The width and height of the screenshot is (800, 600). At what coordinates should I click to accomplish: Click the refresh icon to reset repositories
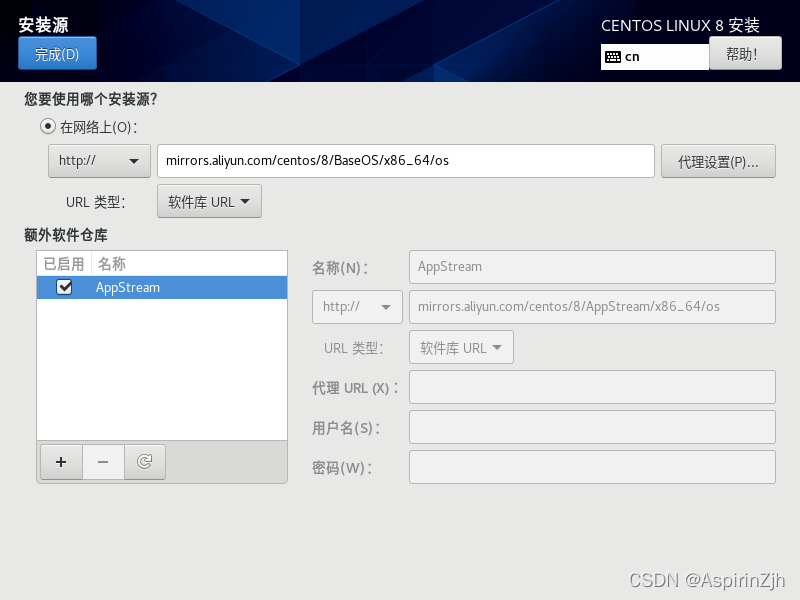[145, 462]
